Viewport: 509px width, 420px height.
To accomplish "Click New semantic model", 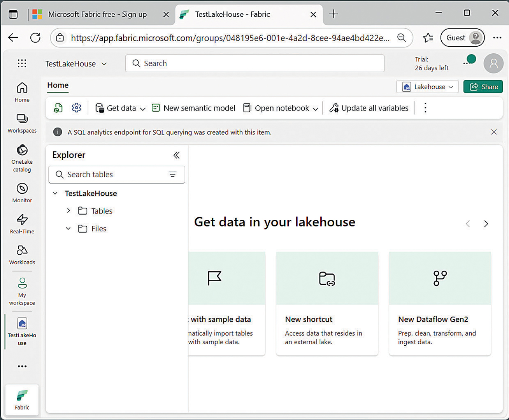I will [193, 108].
